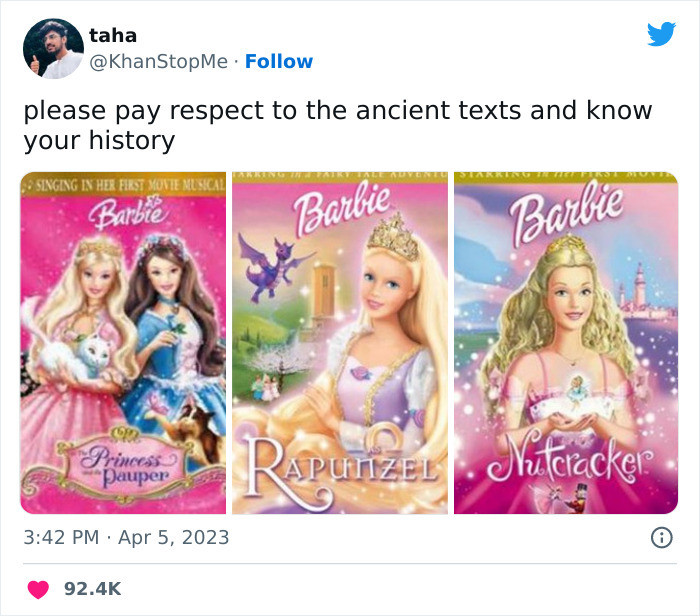Open the Barbie Rapunzel poster image

coord(340,343)
